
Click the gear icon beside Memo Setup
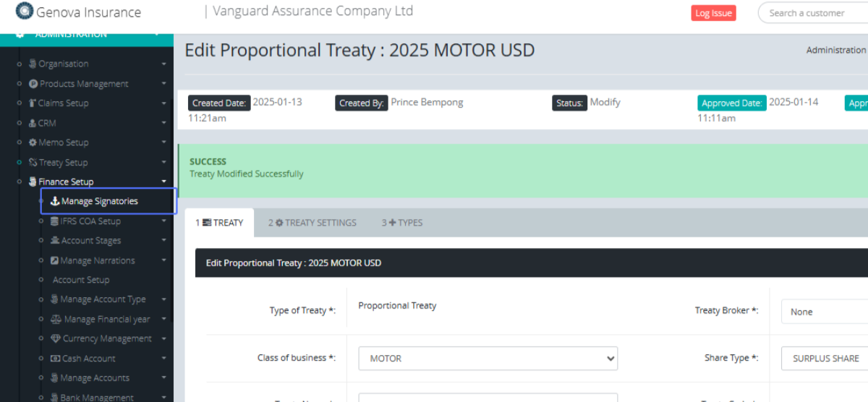33,142
